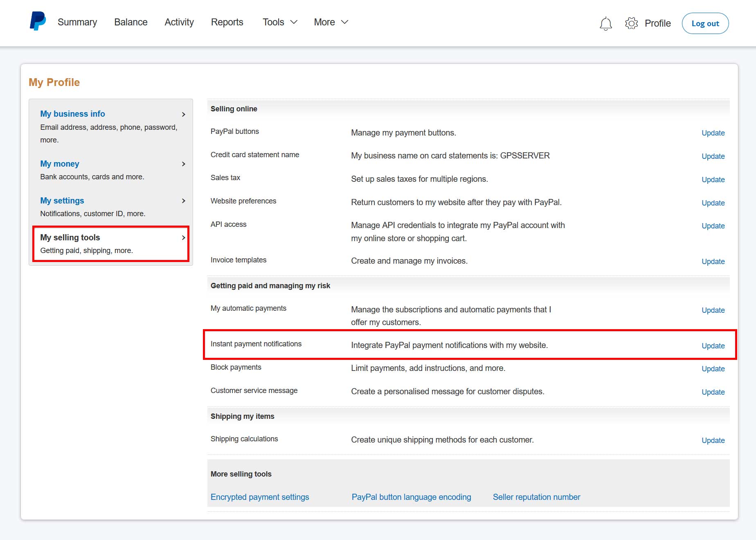Viewport: 756px width, 540px height.
Task: Update Customer service message
Action: [x=713, y=392]
